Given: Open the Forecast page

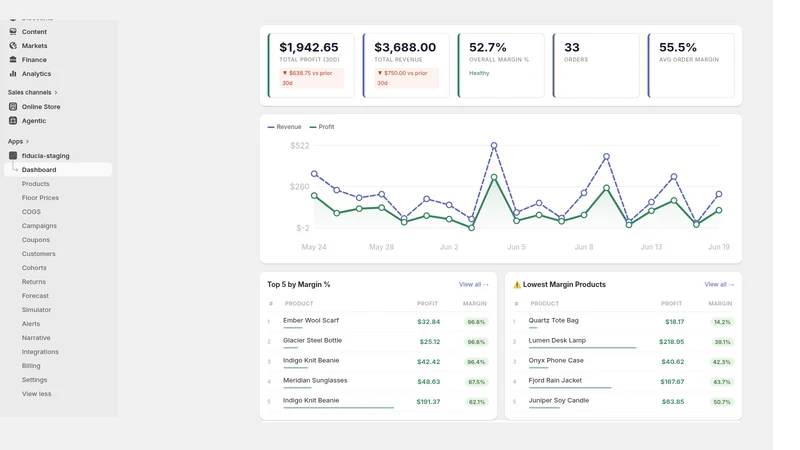Looking at the screenshot, I should pos(35,296).
